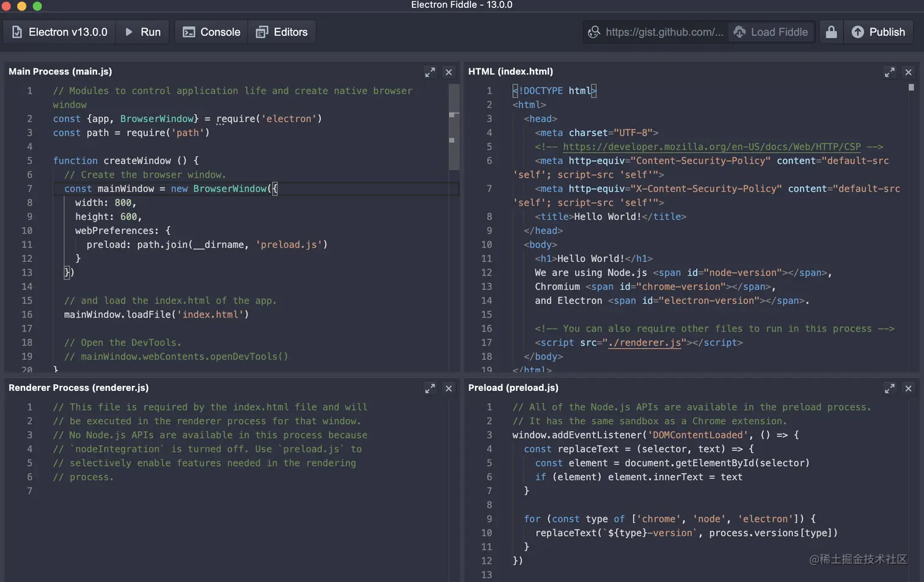Image resolution: width=924 pixels, height=582 pixels.
Task: Open the Editors menu
Action: pyautogui.click(x=282, y=32)
